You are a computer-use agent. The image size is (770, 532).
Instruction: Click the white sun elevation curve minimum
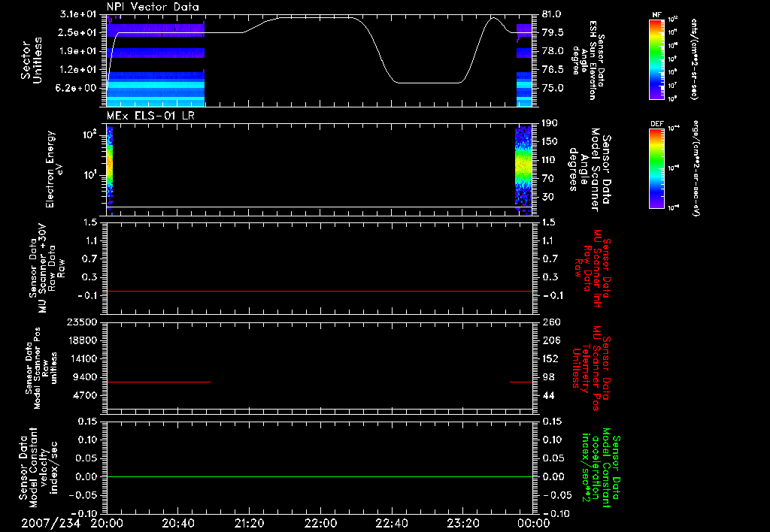(429, 83)
